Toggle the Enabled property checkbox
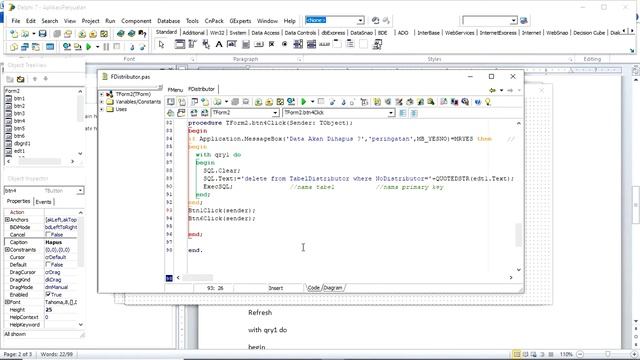Viewport: 640px width, 360px height. tap(48, 294)
